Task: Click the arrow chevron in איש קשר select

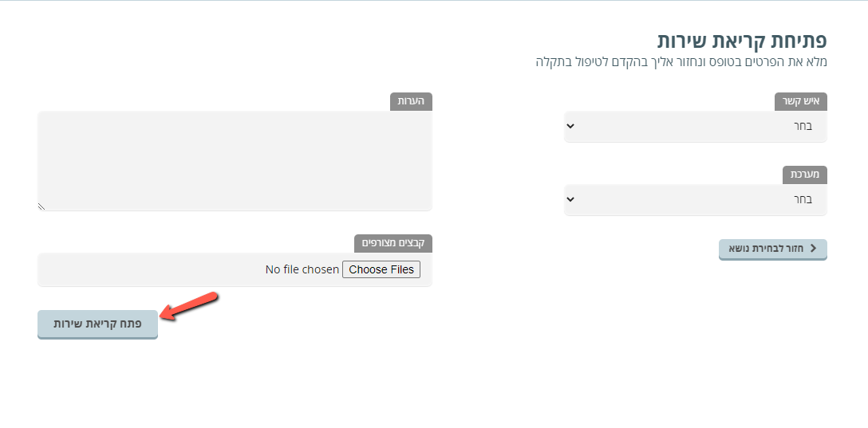Action: click(x=570, y=126)
